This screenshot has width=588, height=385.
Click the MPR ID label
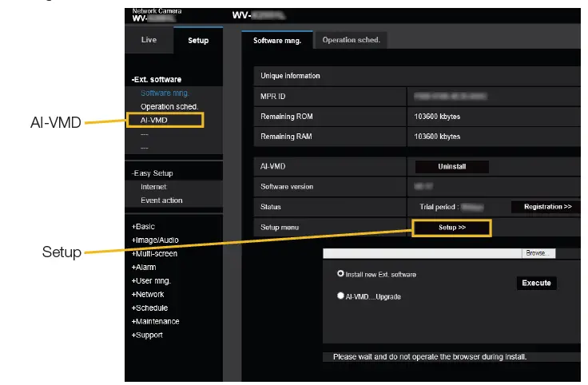[x=272, y=97]
